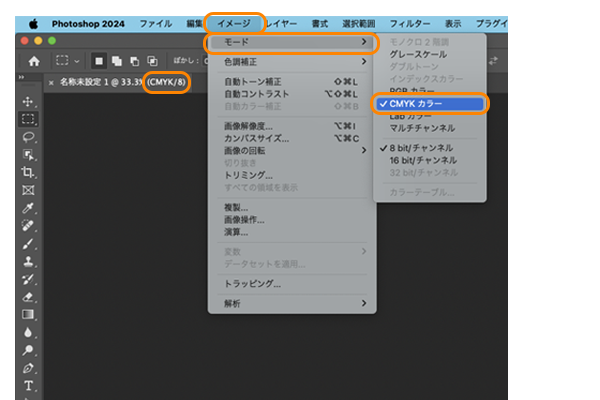This screenshot has height=400, width=600.
Task: Select the Dodge tool
Action: tap(28, 350)
